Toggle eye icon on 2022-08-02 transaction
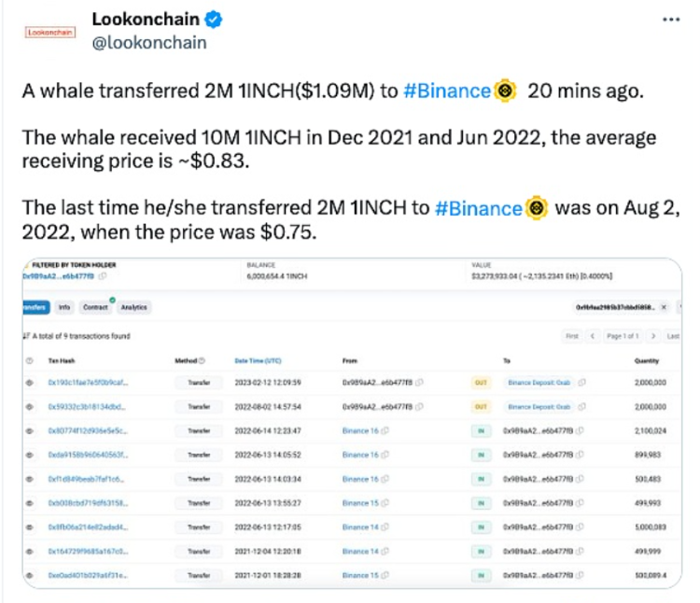The image size is (700, 603). click(30, 407)
